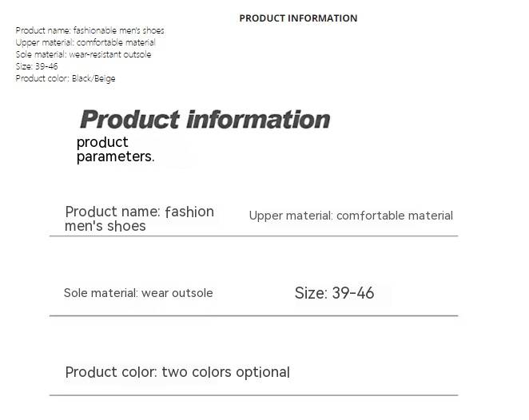The width and height of the screenshot is (529, 420).
Task: Click the word 'information' in italic title
Action: click(258, 120)
